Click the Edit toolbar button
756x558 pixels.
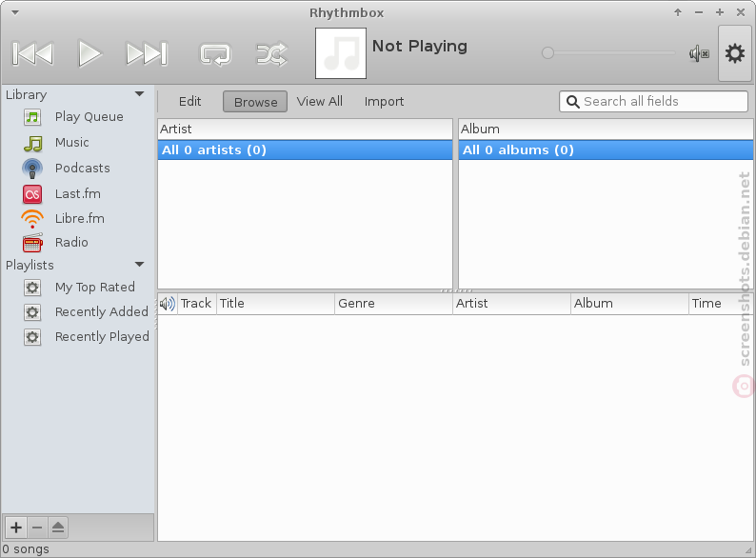tap(190, 101)
